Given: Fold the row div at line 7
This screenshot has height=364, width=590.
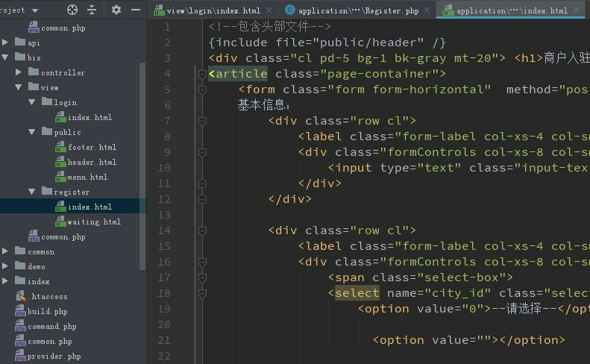Looking at the screenshot, I should (202, 121).
